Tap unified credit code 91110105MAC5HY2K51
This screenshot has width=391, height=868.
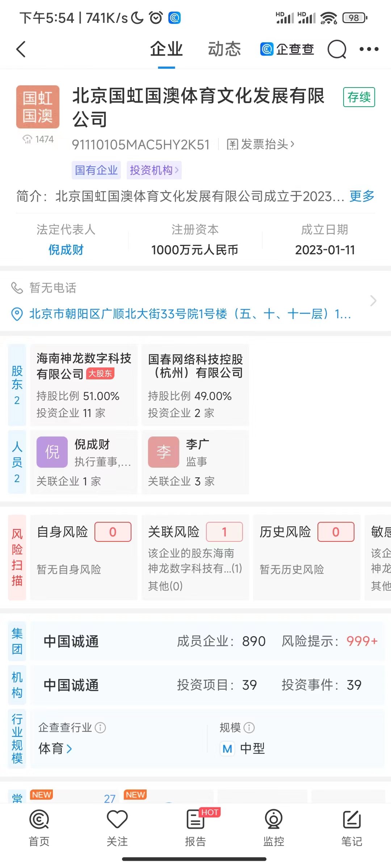pos(141,145)
